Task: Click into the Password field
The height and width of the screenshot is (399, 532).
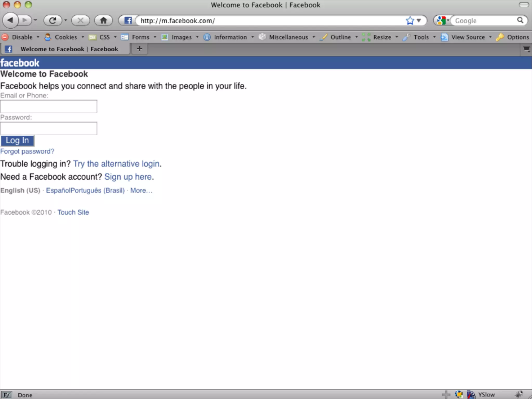Action: (x=49, y=128)
